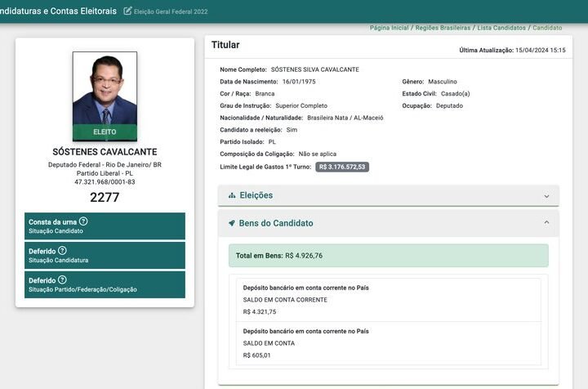Image resolution: width=588 pixels, height=389 pixels.
Task: Open the Eleições accordion header
Action: [389, 195]
